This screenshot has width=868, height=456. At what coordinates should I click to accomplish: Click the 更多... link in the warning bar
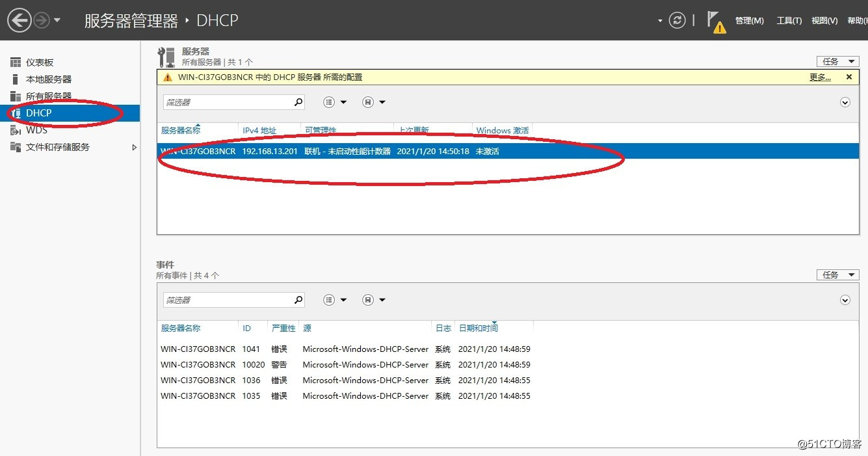[x=820, y=77]
